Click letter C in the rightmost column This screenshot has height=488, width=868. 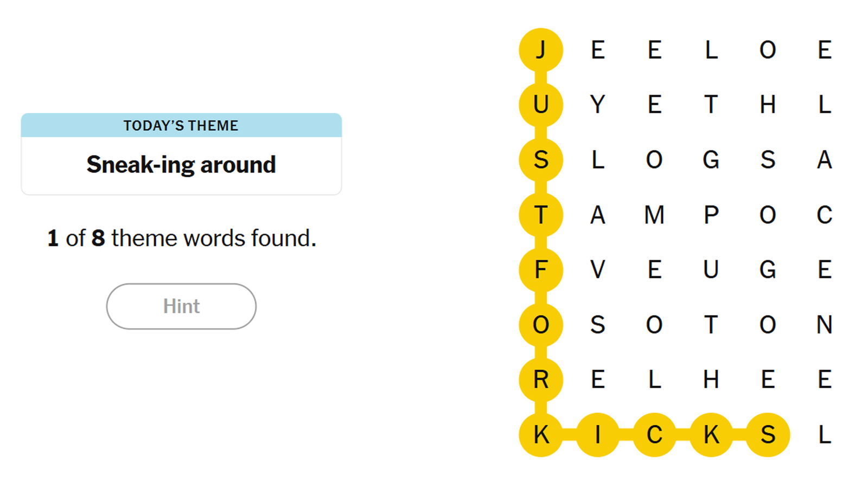point(824,215)
